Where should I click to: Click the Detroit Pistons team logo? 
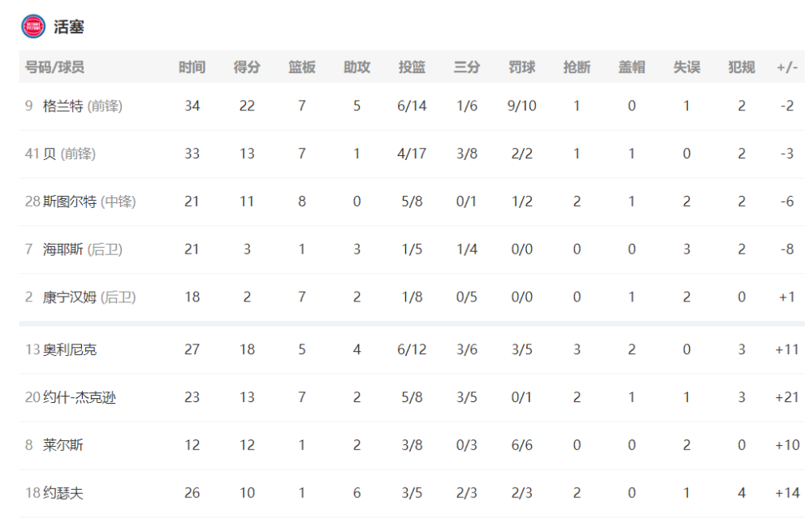click(33, 27)
